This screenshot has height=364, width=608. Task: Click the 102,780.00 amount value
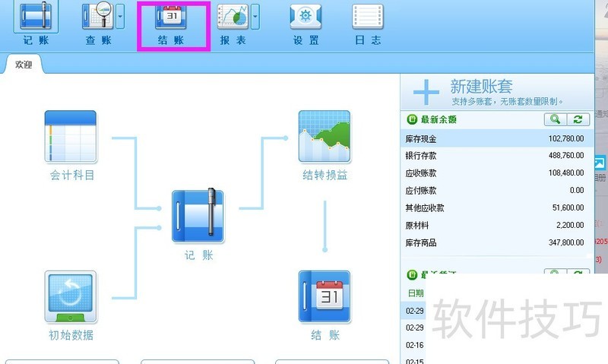tap(566, 138)
